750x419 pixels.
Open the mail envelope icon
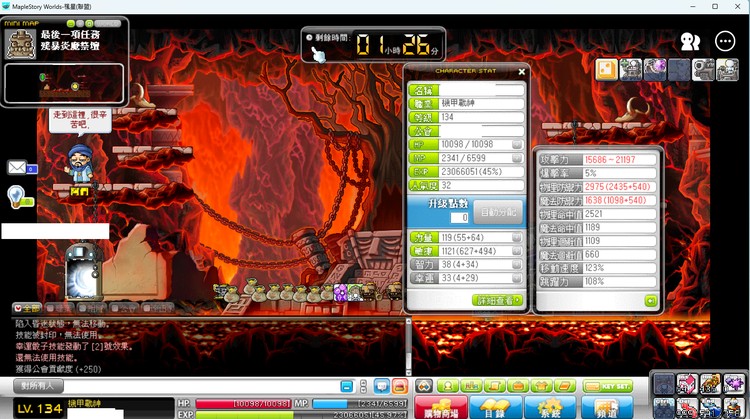tap(17, 167)
